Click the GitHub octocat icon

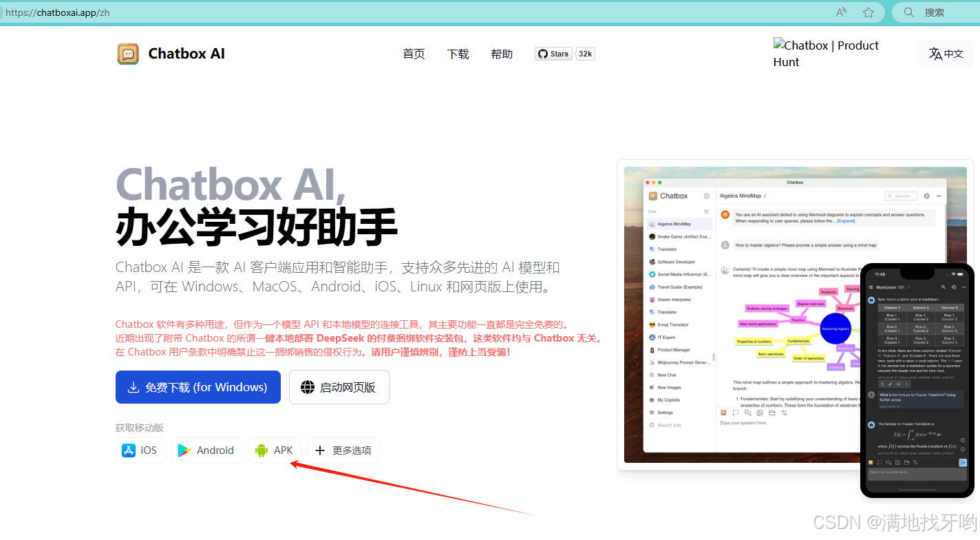[x=543, y=54]
